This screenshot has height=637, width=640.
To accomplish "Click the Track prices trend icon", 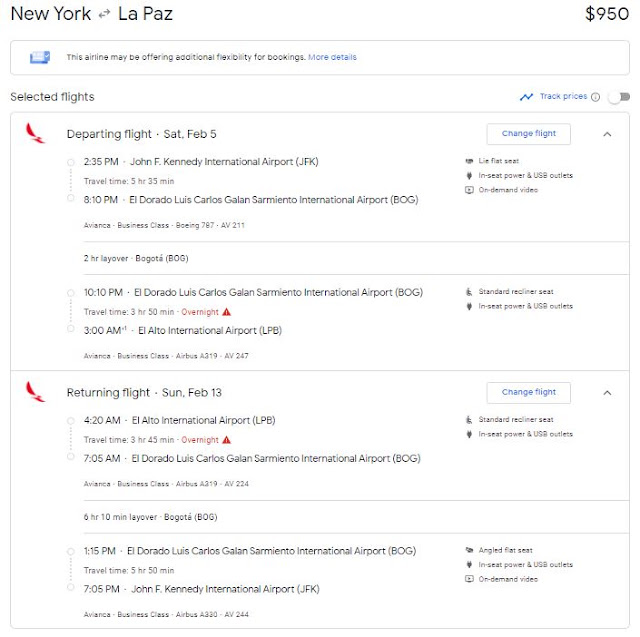I will click(526, 97).
